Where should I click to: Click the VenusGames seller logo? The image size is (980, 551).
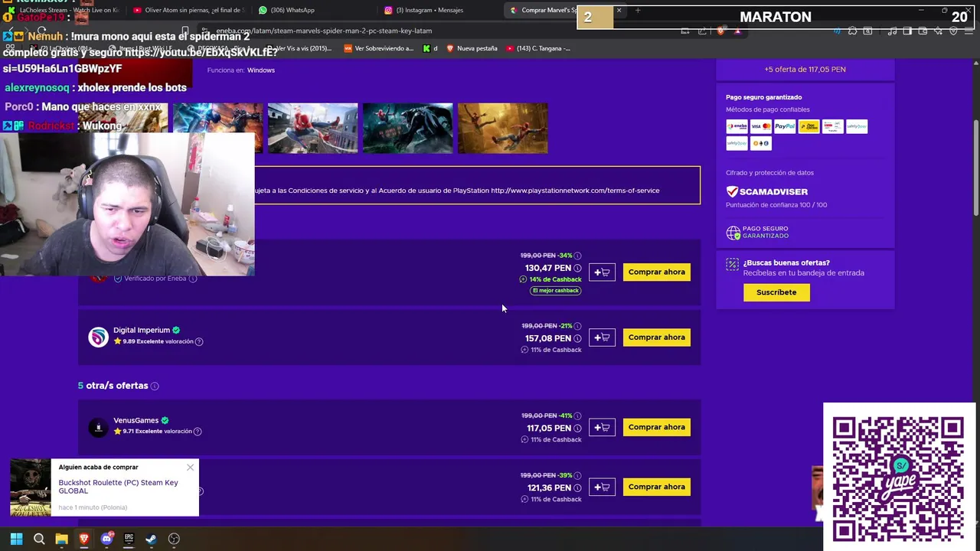pos(98,428)
